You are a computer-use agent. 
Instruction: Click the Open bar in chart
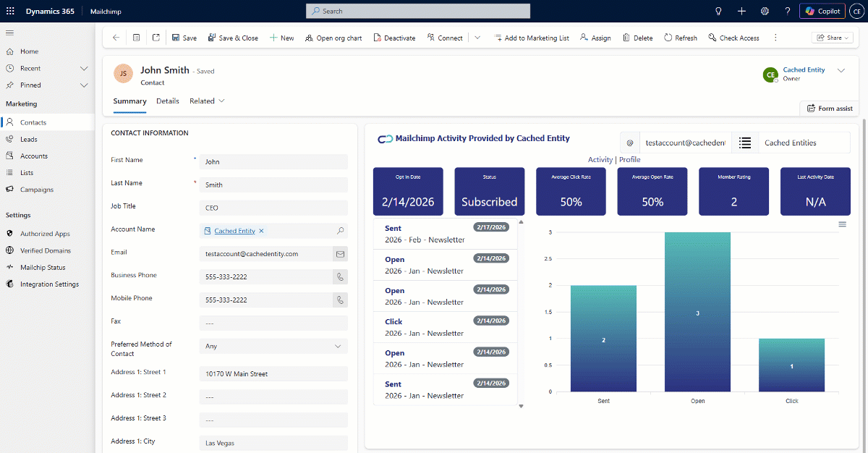697,312
